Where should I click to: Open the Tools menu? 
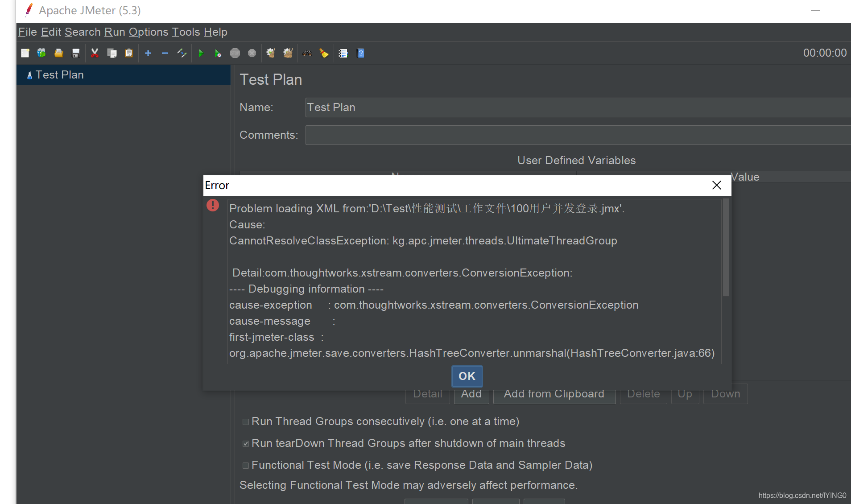[x=186, y=32]
